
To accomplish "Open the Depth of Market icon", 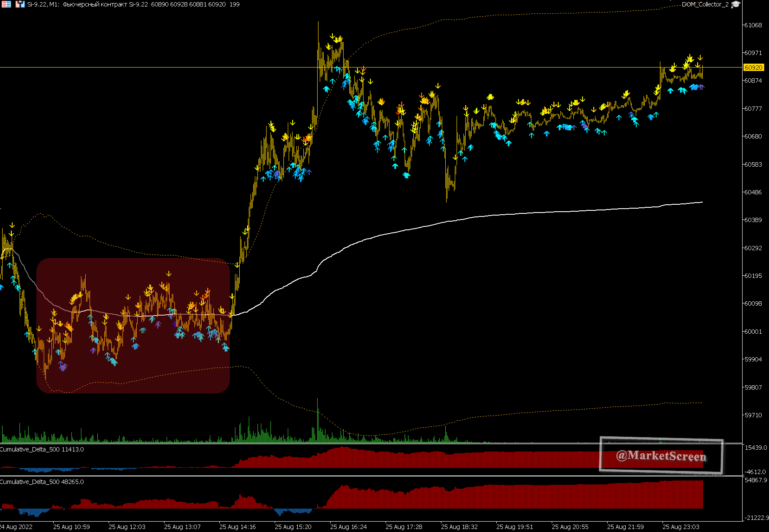I will pos(20,4).
